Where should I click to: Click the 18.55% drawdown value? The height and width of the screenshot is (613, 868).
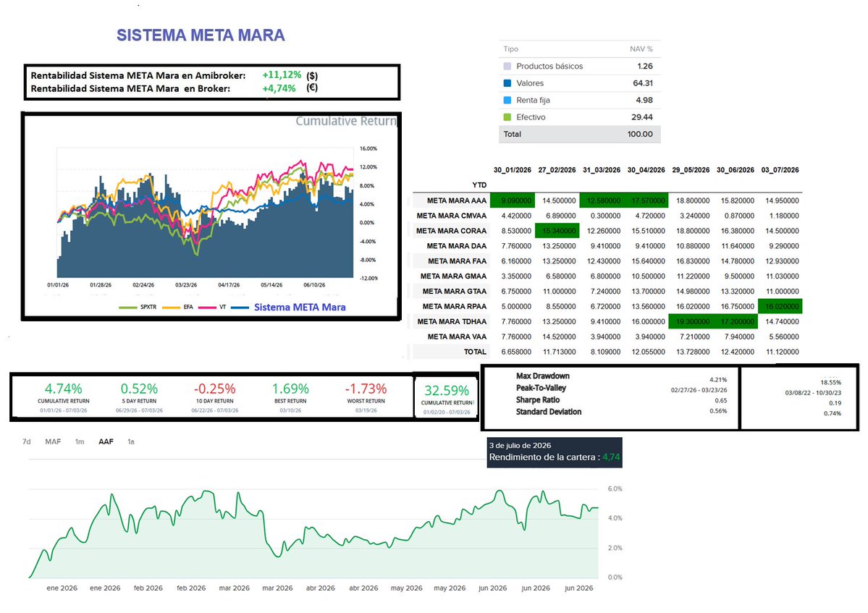click(x=830, y=382)
